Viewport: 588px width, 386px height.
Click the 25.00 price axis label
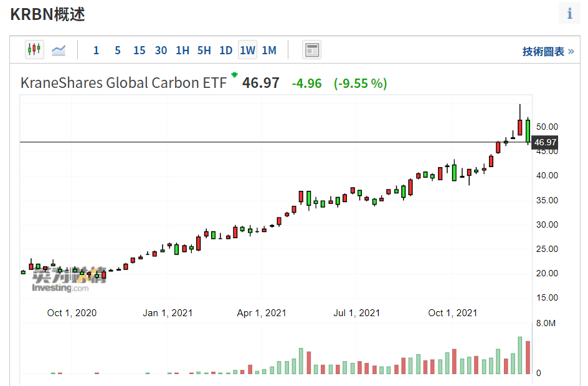547,249
